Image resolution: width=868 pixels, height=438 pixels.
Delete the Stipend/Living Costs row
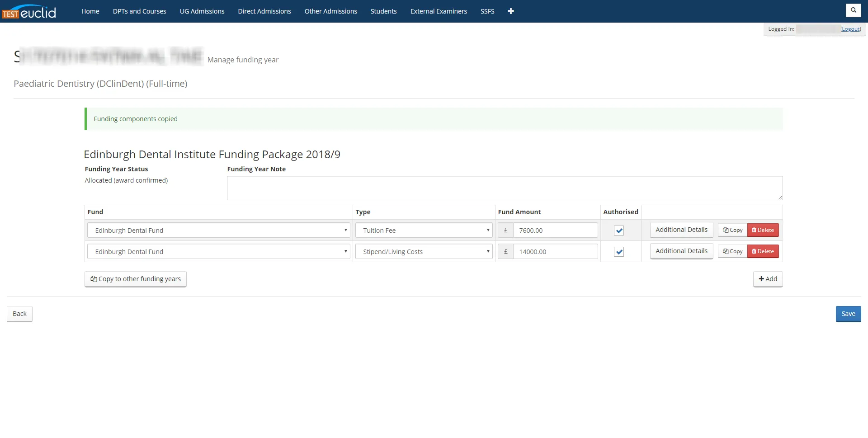763,251
